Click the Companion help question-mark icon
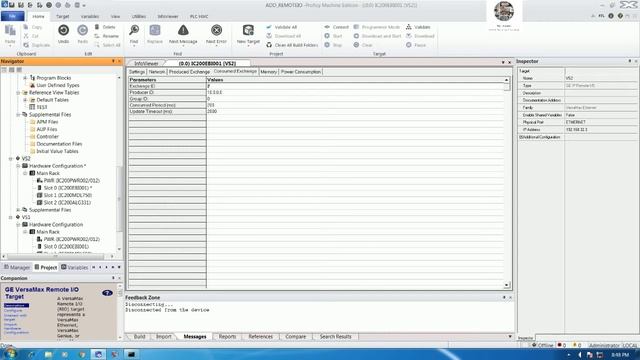The height and width of the screenshot is (360, 640). coord(107,293)
